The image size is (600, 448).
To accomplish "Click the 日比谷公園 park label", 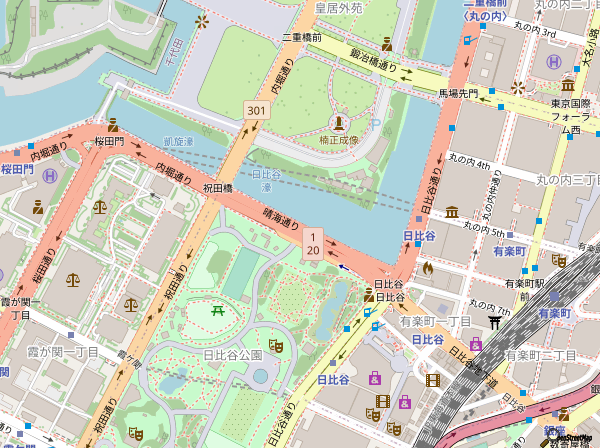I will [x=232, y=355].
